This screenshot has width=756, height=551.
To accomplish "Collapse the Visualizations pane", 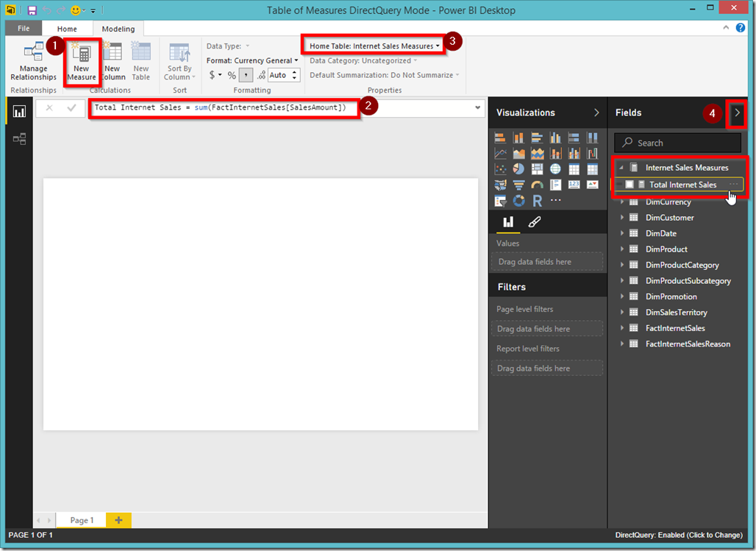I will click(x=596, y=113).
